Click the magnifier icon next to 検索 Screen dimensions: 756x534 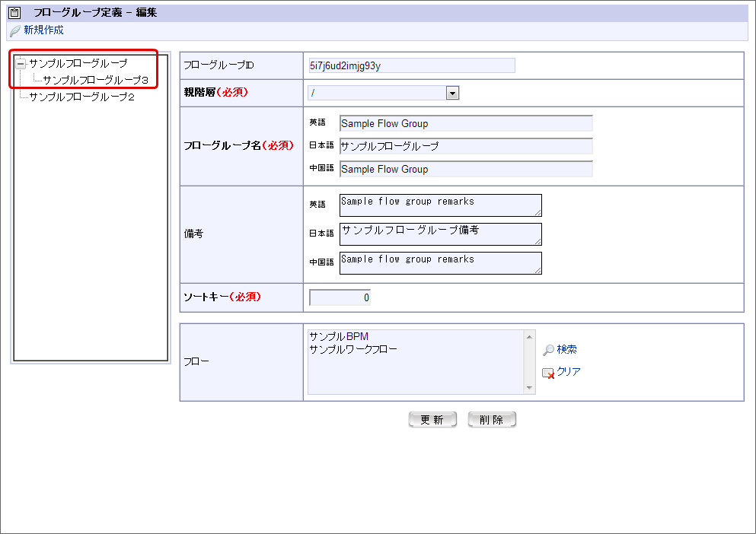548,350
